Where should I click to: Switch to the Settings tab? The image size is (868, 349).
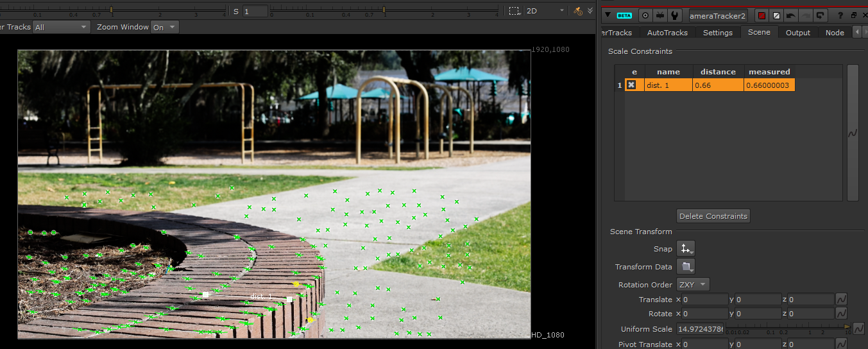[718, 33]
